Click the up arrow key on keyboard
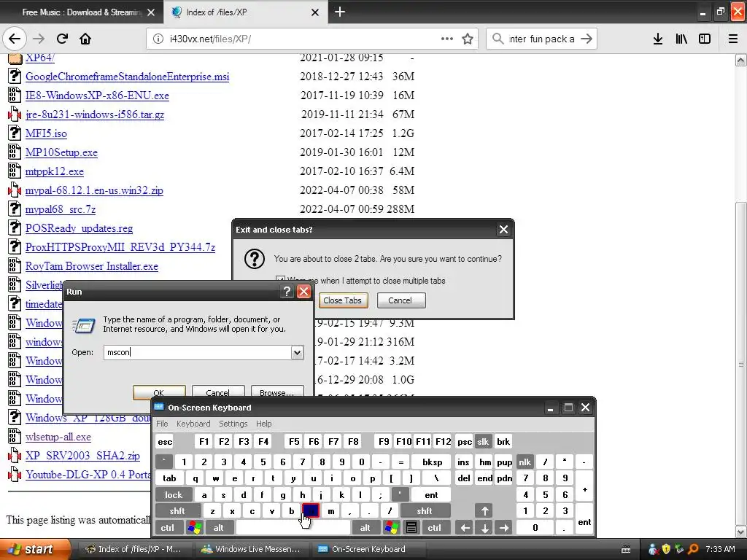The image size is (747, 560). pyautogui.click(x=484, y=511)
